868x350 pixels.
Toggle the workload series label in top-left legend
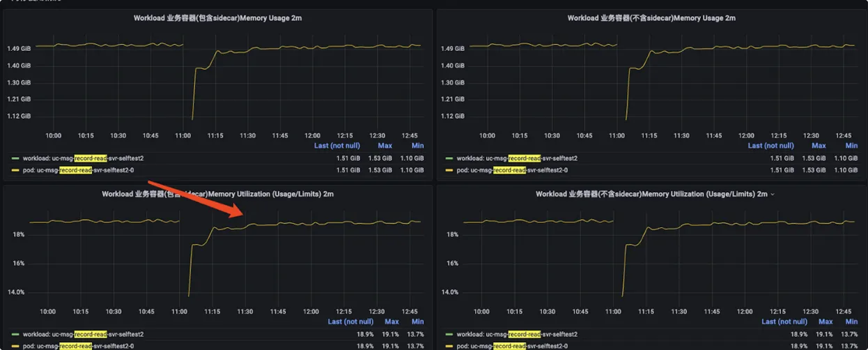[x=83, y=158]
